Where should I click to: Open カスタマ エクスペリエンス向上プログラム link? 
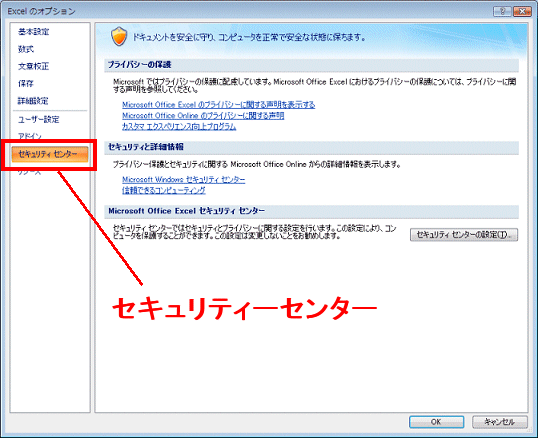click(179, 127)
